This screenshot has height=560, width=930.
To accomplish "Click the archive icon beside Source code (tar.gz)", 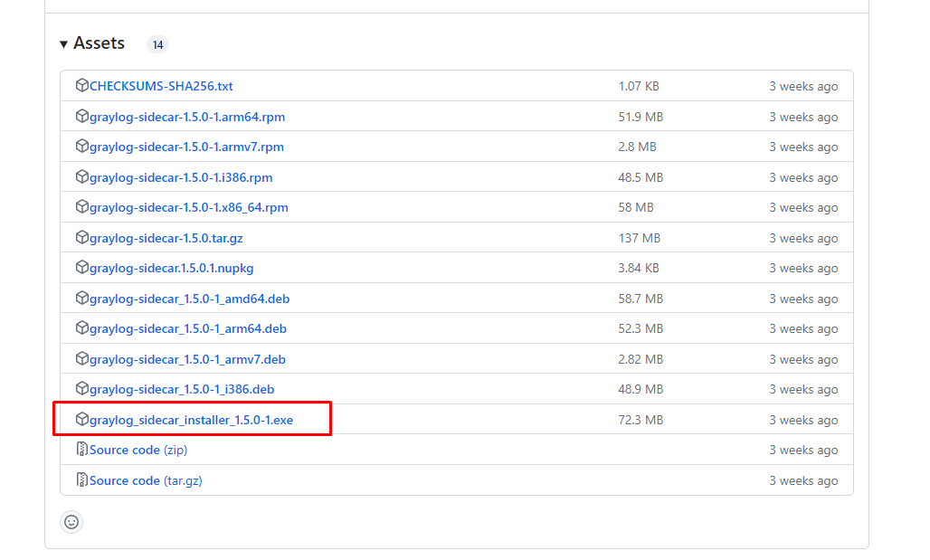I will tap(81, 480).
